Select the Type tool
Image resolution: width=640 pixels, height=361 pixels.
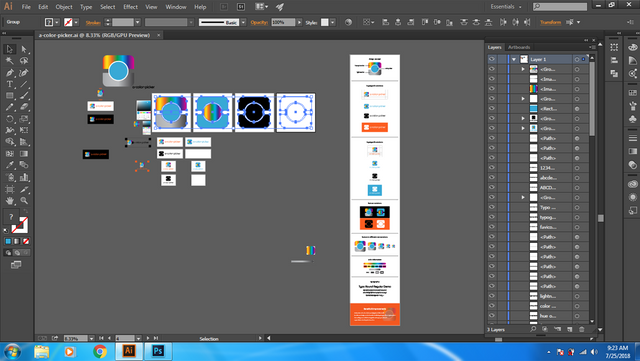(9, 84)
